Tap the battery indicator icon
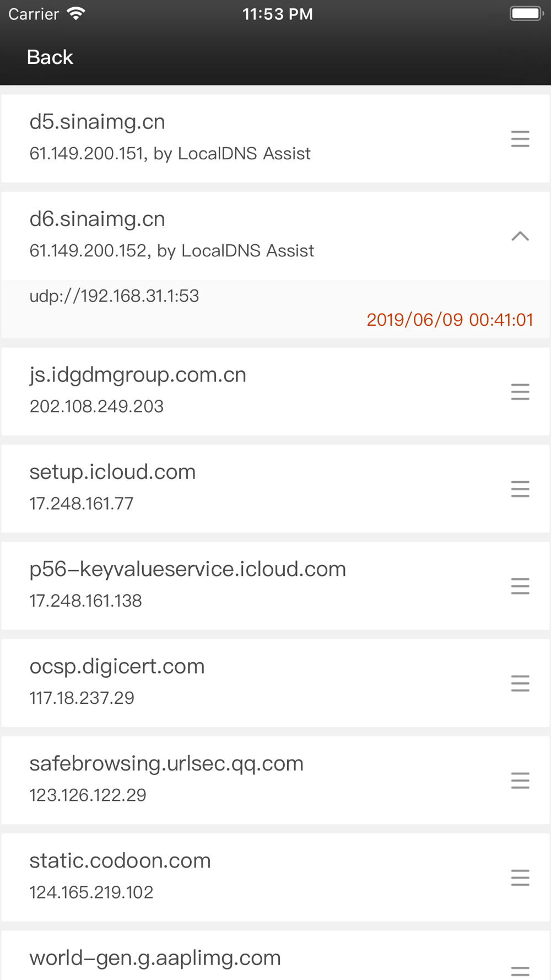Viewport: 551px width, 980px height. tap(526, 14)
